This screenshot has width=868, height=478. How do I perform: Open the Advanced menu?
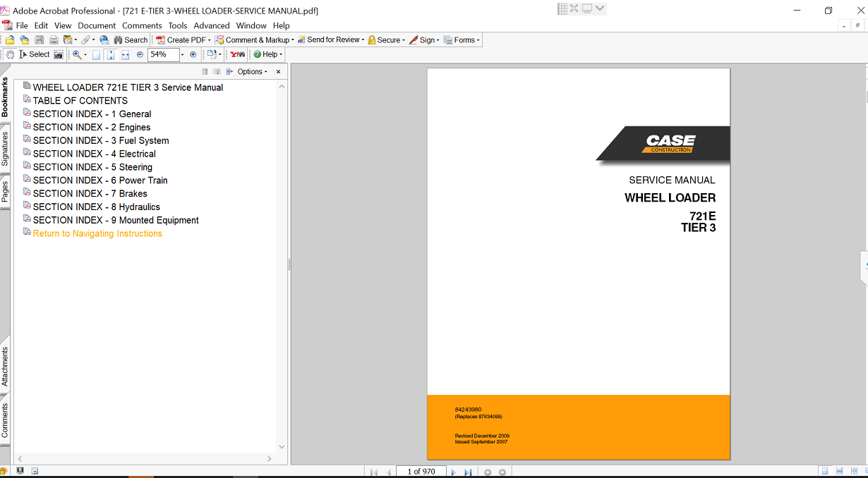[212, 25]
